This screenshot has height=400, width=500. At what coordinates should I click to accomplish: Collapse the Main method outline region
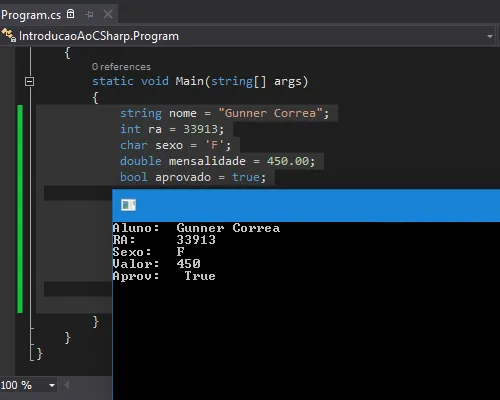[x=29, y=81]
